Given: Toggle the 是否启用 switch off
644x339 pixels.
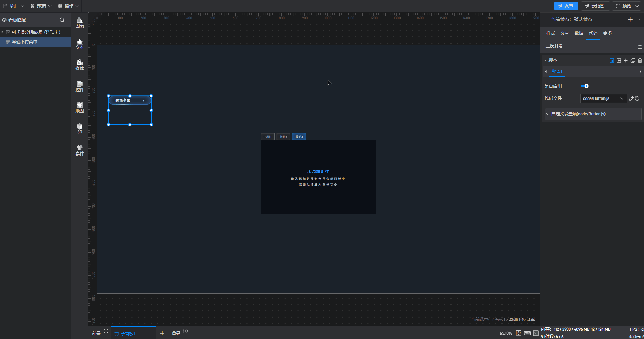Looking at the screenshot, I should pos(585,86).
